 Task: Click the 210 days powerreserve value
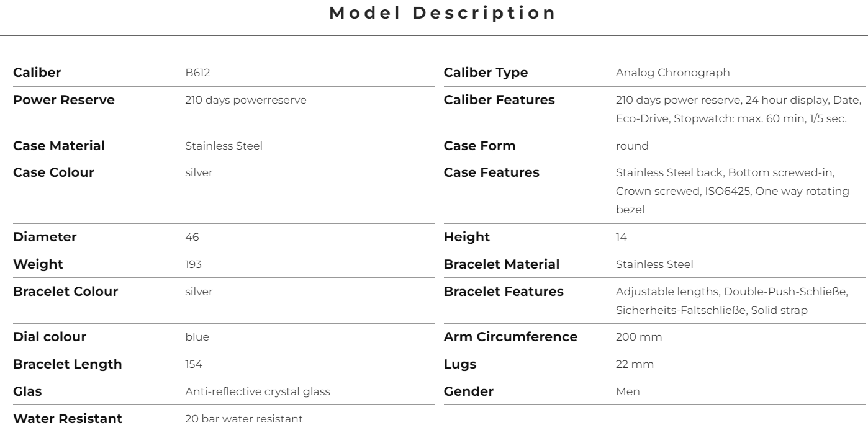coord(245,100)
